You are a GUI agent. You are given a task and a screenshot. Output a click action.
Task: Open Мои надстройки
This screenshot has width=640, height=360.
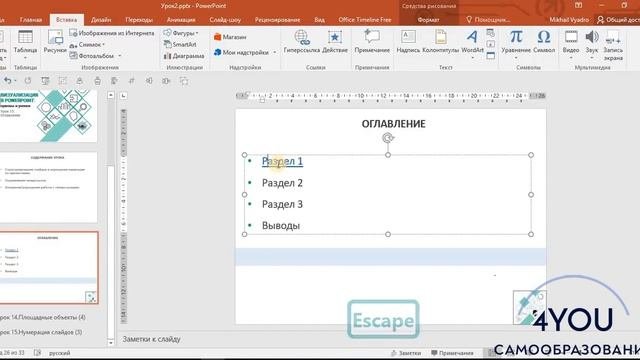click(241, 52)
